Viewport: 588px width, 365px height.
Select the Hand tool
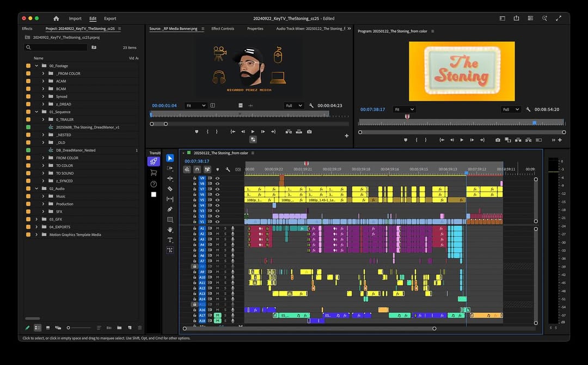coord(170,230)
